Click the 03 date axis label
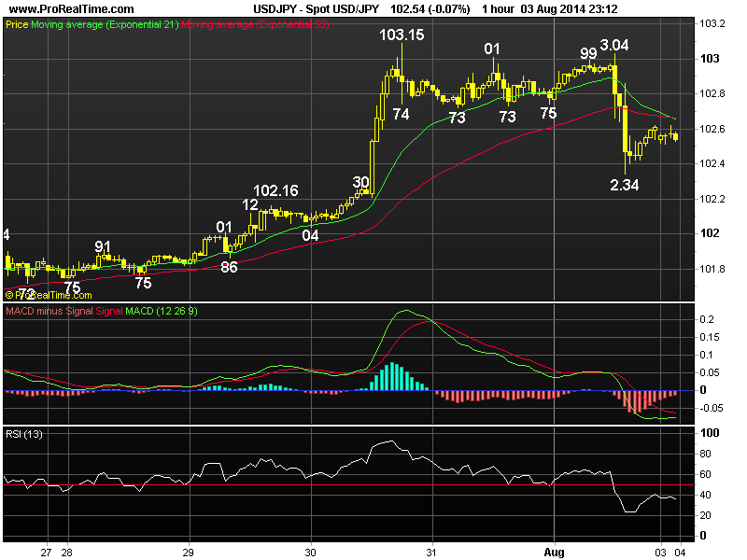The image size is (747, 560). click(660, 553)
